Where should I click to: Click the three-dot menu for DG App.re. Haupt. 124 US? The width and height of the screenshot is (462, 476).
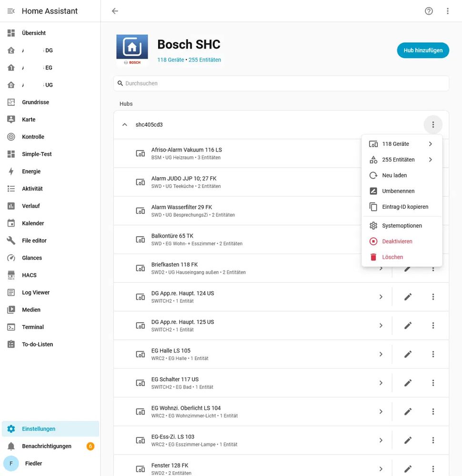[x=433, y=297]
